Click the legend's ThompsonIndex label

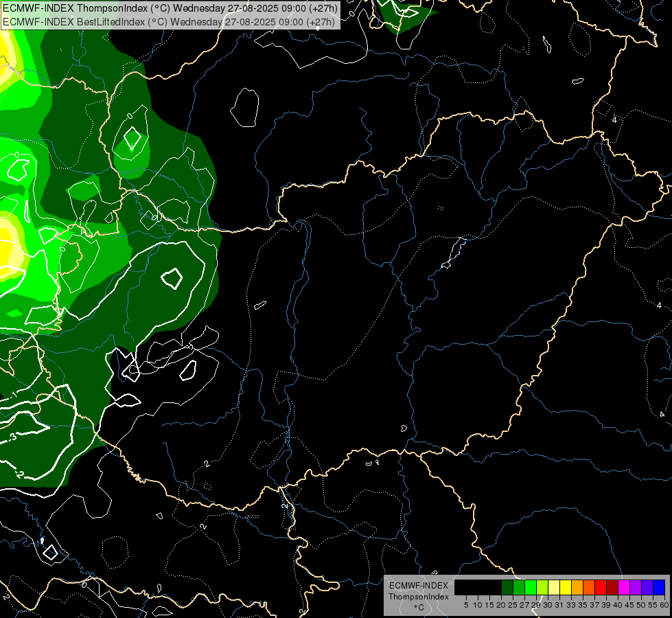[419, 597]
